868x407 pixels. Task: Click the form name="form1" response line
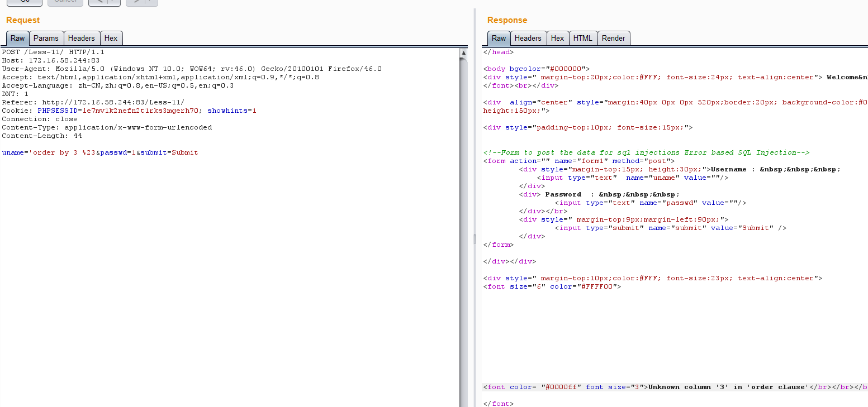[579, 161]
